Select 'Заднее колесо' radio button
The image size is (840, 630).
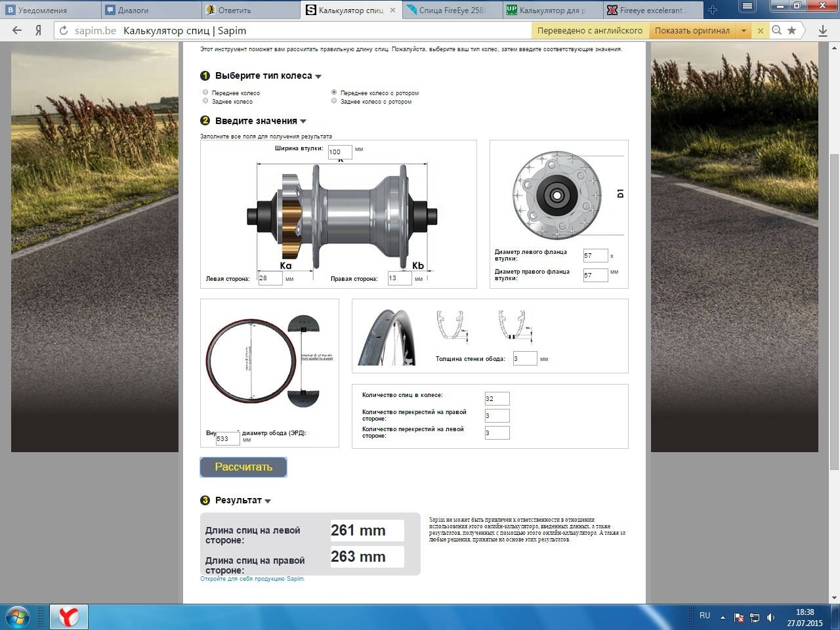click(205, 101)
